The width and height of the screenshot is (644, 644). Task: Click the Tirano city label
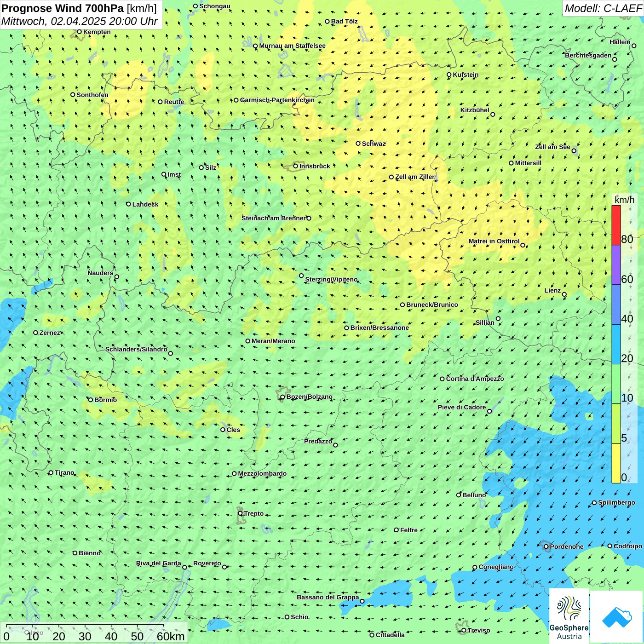pos(64,472)
